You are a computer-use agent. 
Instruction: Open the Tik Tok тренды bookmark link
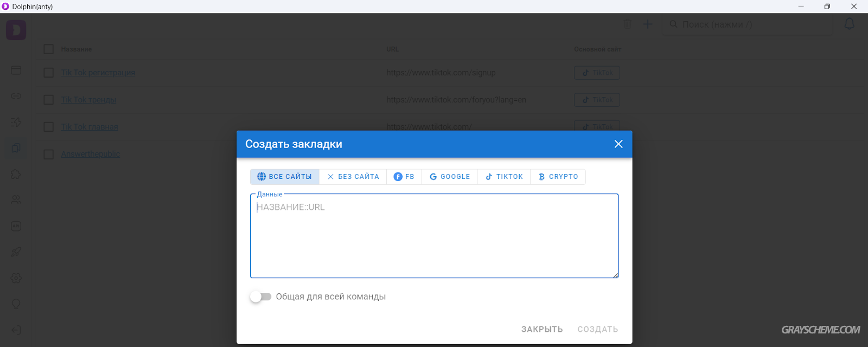click(88, 100)
